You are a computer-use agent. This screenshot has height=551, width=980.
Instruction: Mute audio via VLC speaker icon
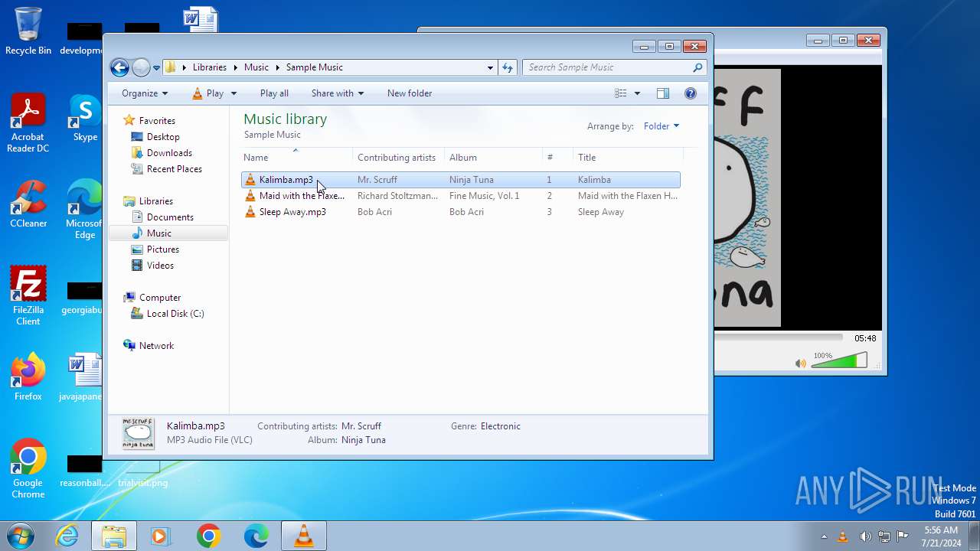(801, 364)
